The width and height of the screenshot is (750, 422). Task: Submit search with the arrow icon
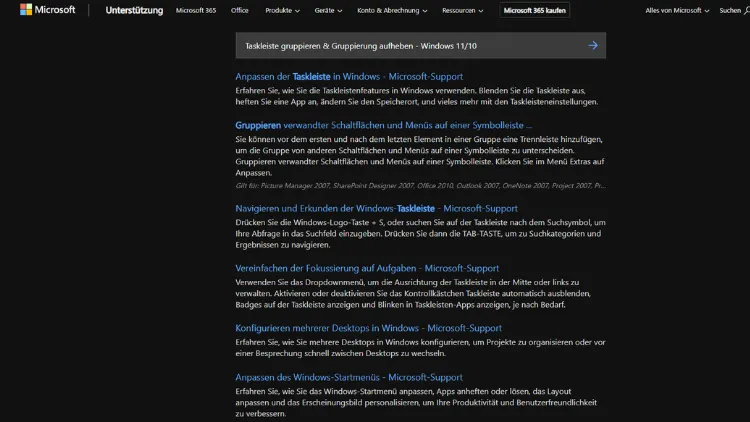593,45
